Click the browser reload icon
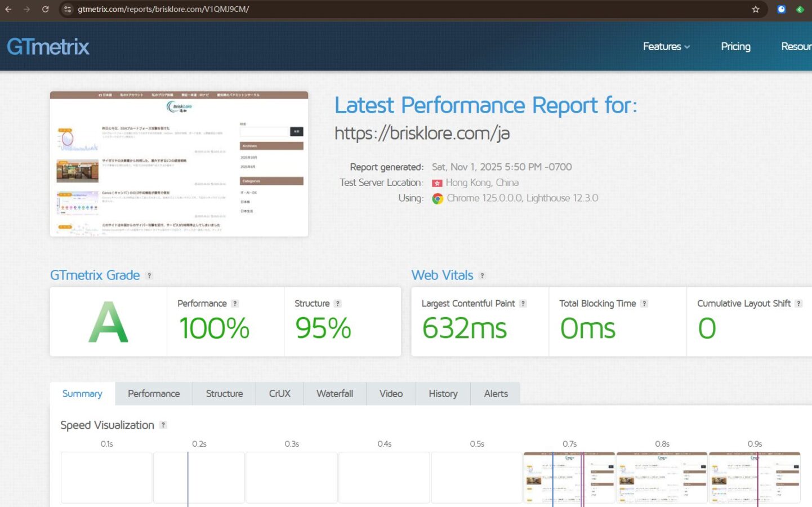The image size is (812, 507). (x=46, y=9)
